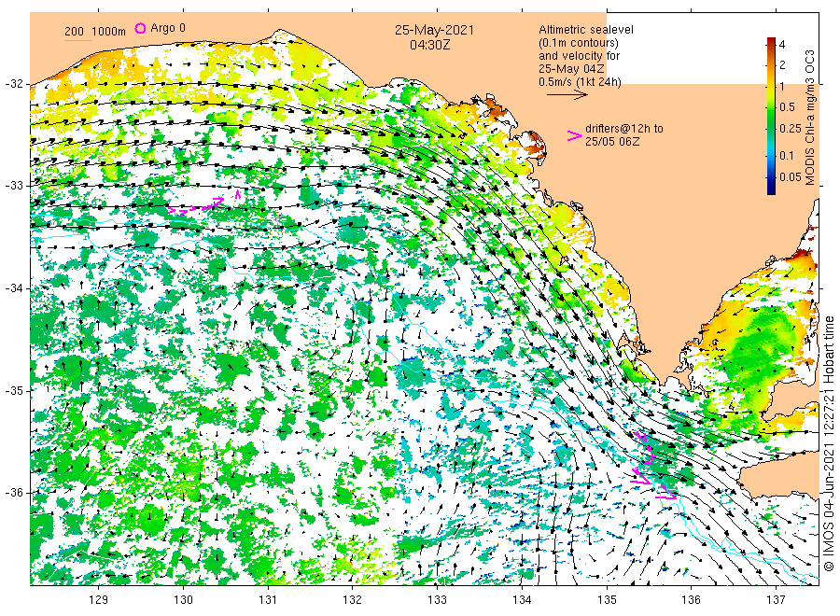Click the longitude axis label 135
The image size is (840, 616).
click(x=607, y=599)
